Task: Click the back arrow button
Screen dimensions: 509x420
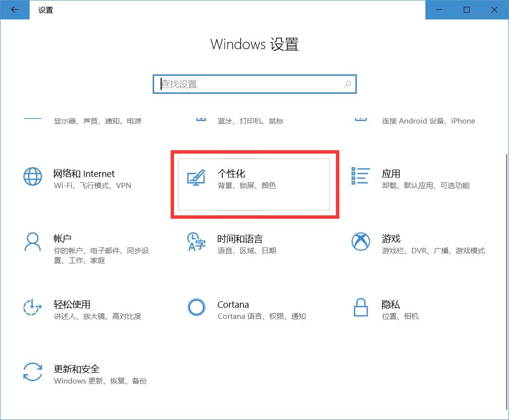Action: [x=15, y=10]
